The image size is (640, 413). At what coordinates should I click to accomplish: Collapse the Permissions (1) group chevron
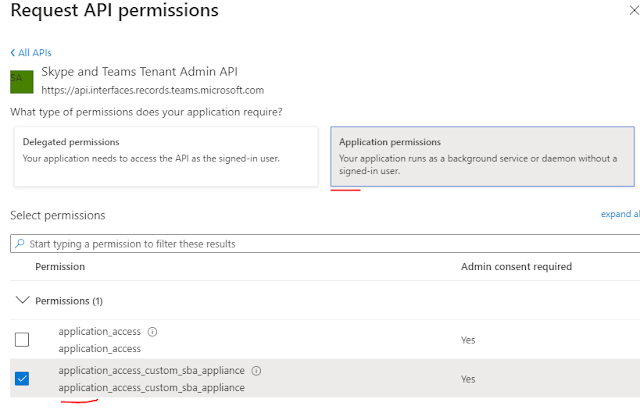point(23,301)
